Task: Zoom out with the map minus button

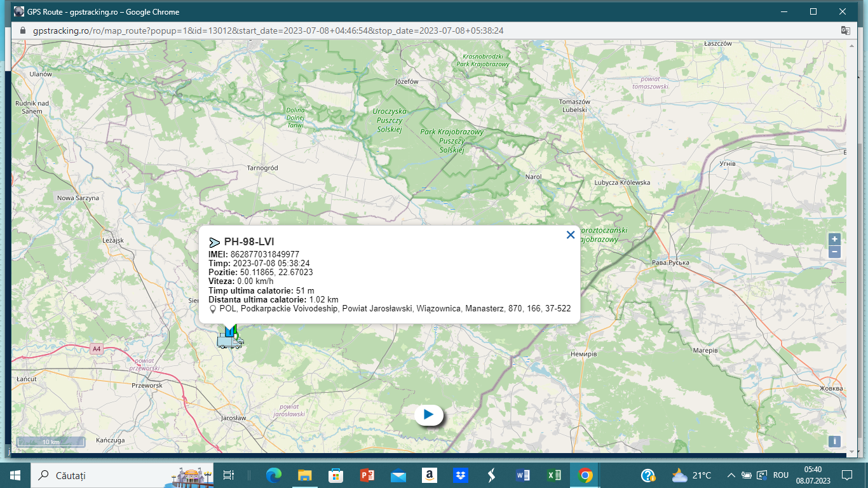Action: (x=834, y=252)
